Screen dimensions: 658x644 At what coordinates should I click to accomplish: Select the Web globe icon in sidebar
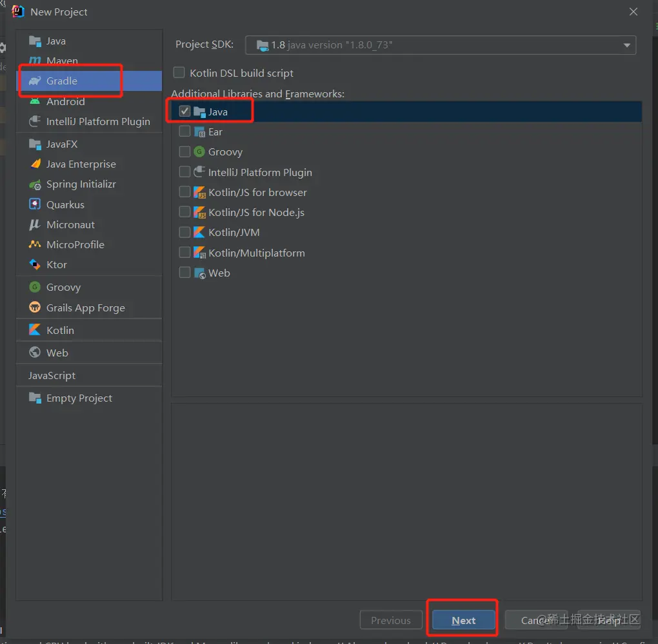[35, 353]
